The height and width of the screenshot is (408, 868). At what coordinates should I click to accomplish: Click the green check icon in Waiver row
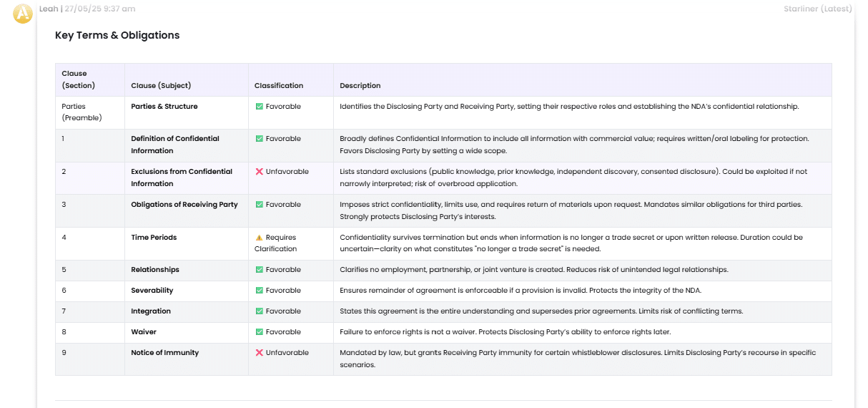[260, 332]
